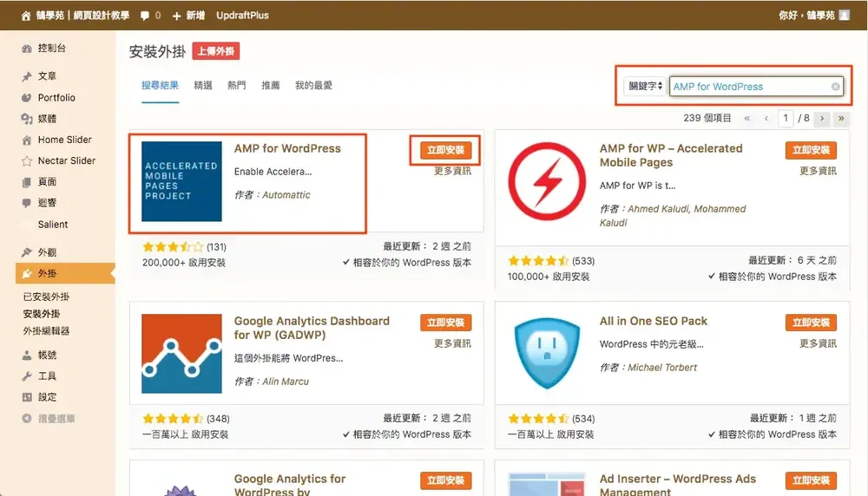This screenshot has width=868, height=496.
Task: Click the media icon beside 媒體
Action: pos(27,118)
